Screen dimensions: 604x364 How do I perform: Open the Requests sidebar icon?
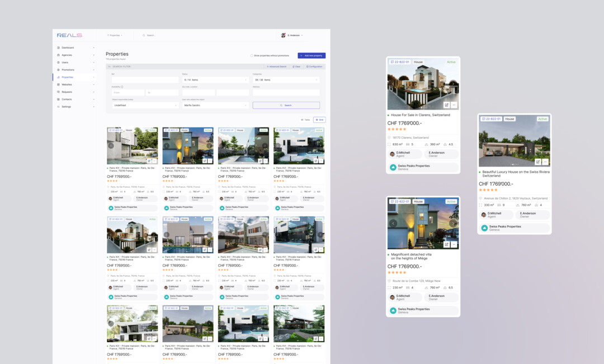coord(58,92)
